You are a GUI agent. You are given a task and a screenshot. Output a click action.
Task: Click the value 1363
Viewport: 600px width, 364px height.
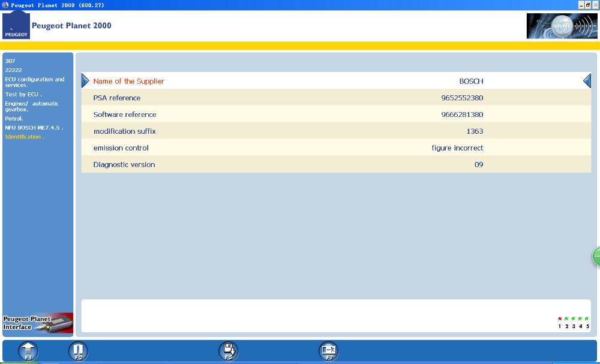point(475,131)
